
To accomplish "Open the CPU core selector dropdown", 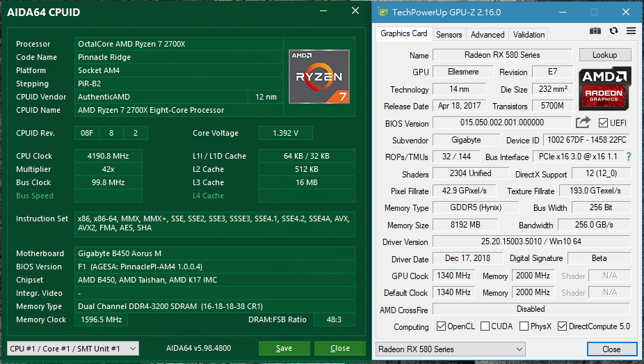I will 73,349.
